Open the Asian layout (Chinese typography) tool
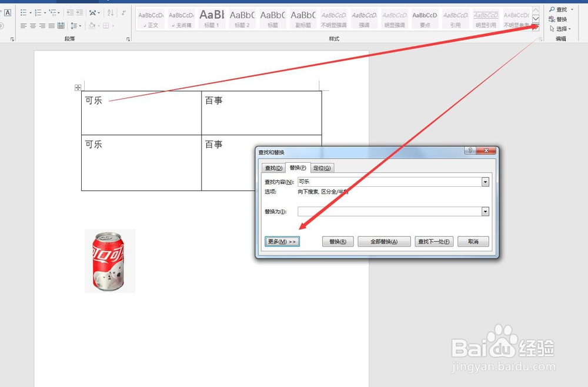This screenshot has height=387, width=588. (x=93, y=13)
